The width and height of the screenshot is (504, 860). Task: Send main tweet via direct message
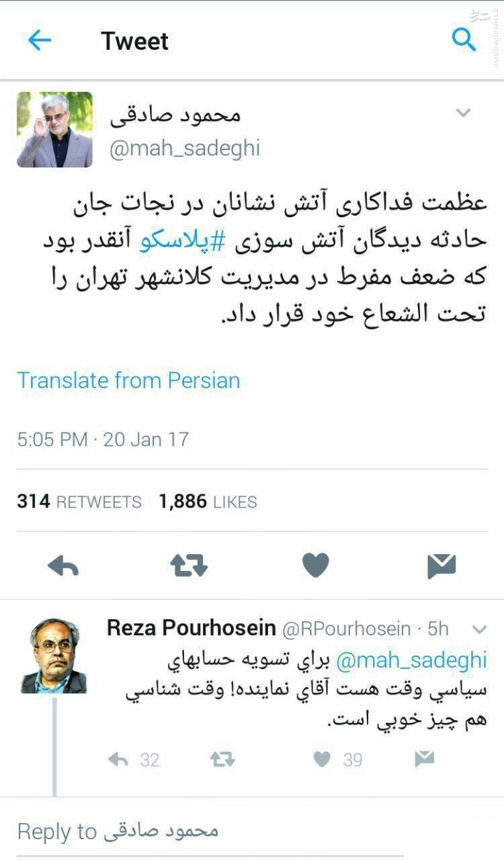point(442,566)
